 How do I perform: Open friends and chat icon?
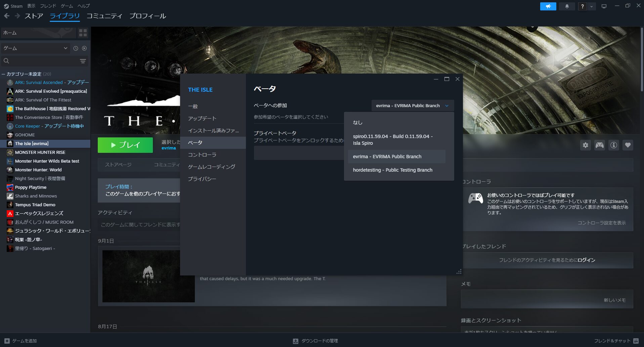point(636,341)
